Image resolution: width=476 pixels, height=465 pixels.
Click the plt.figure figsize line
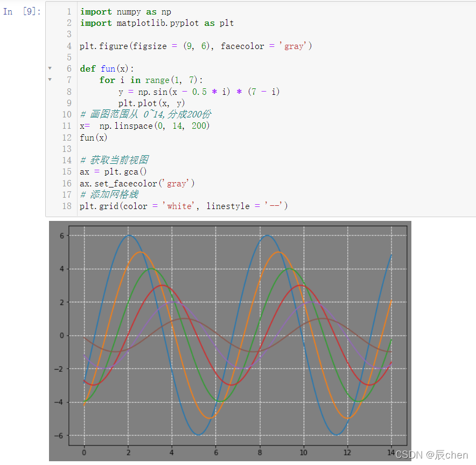point(195,46)
